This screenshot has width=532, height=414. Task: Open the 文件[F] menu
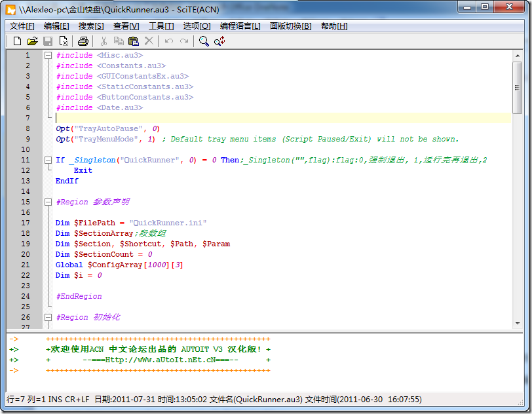pyautogui.click(x=22, y=26)
